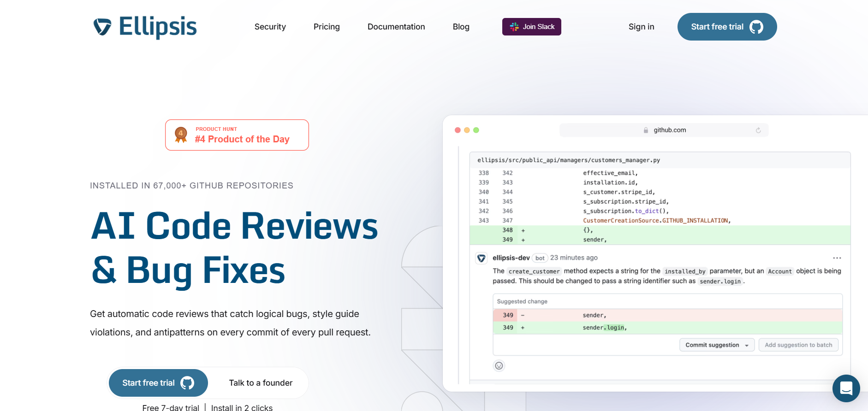Click the Sign in link

[641, 27]
